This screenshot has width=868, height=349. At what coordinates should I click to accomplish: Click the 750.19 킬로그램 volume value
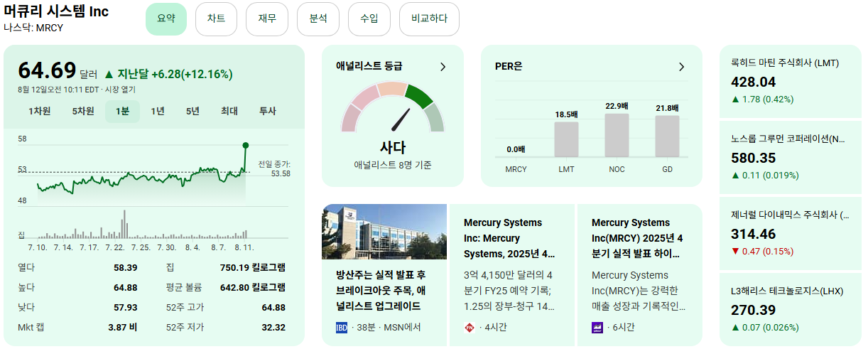[x=253, y=267]
